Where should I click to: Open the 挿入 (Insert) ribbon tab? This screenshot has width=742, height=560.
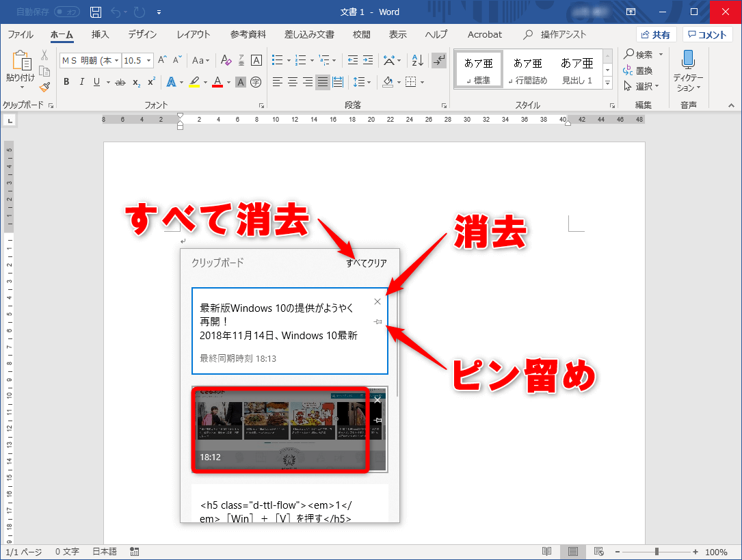101,34
